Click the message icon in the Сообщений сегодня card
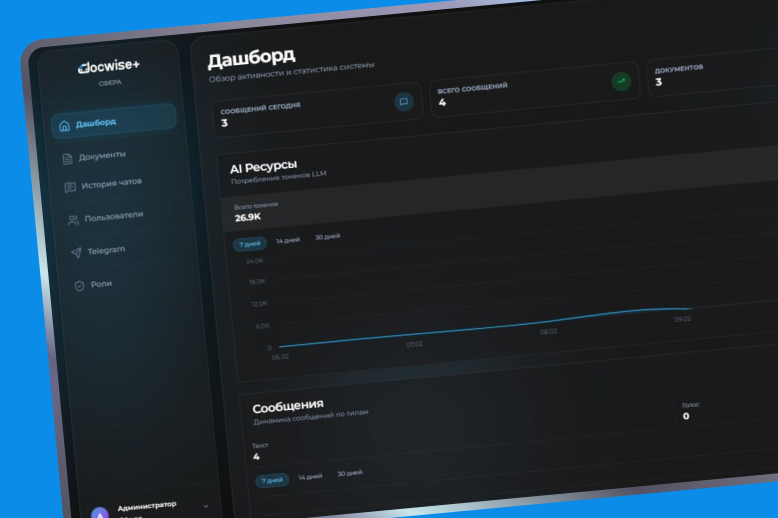The image size is (778, 518). [x=403, y=101]
